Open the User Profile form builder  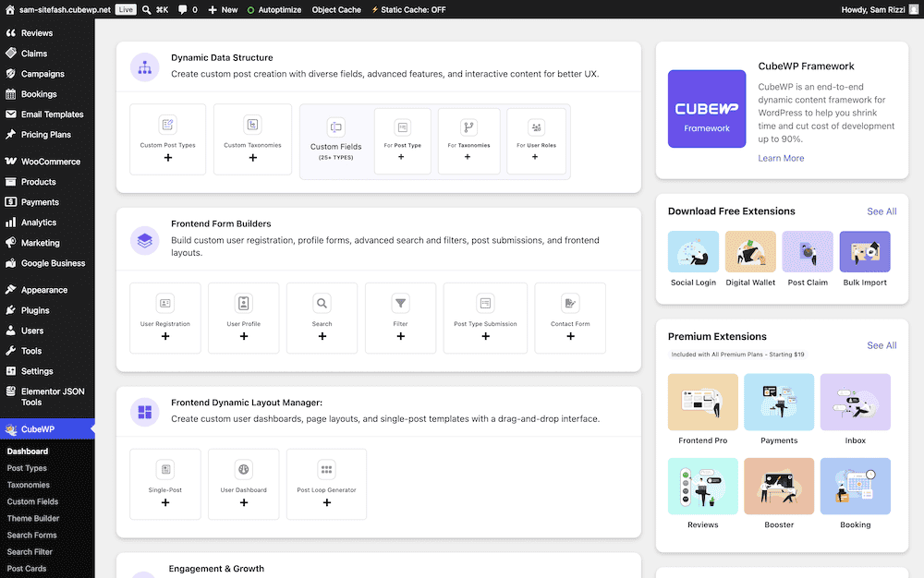243,319
